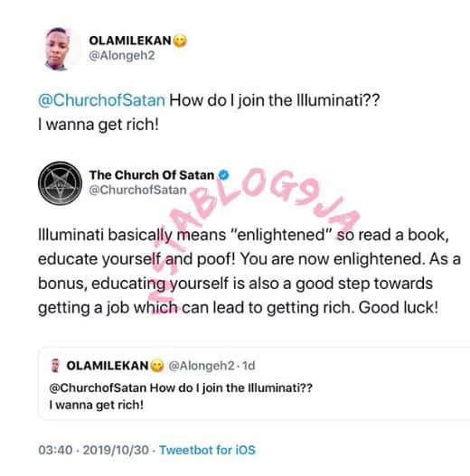Click the OLAMILEKAN display name at top
The height and width of the screenshot is (476, 470).
click(x=130, y=41)
